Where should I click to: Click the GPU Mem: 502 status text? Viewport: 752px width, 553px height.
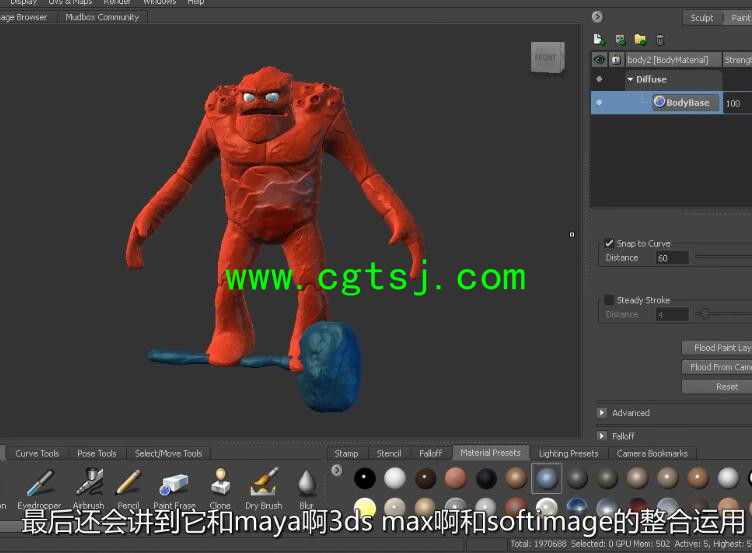pos(642,544)
